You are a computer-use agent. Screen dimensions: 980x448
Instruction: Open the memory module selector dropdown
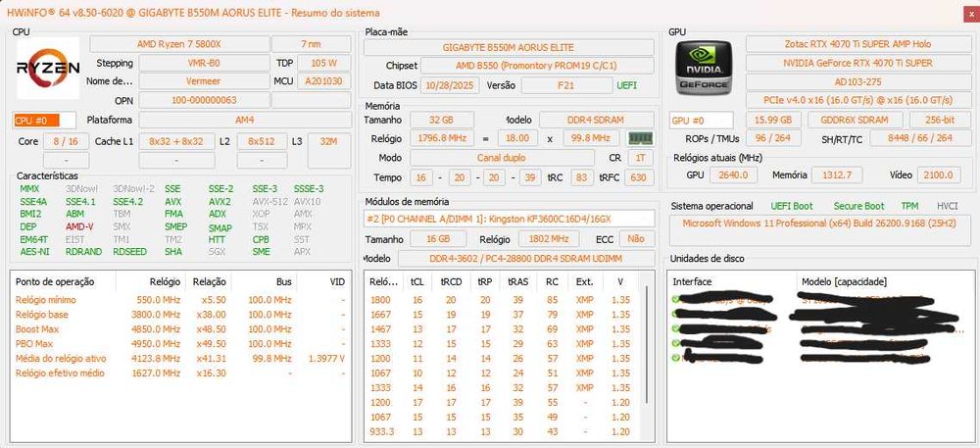point(509,218)
